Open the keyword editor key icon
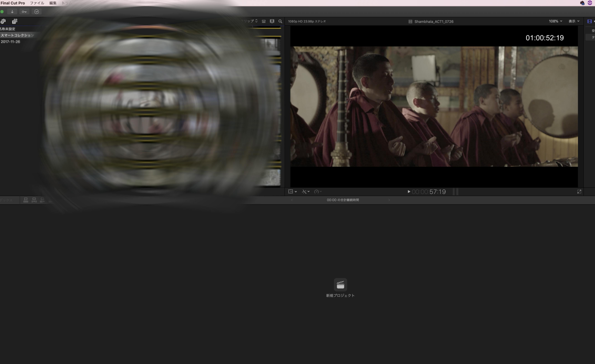The height and width of the screenshot is (364, 595). point(24,12)
